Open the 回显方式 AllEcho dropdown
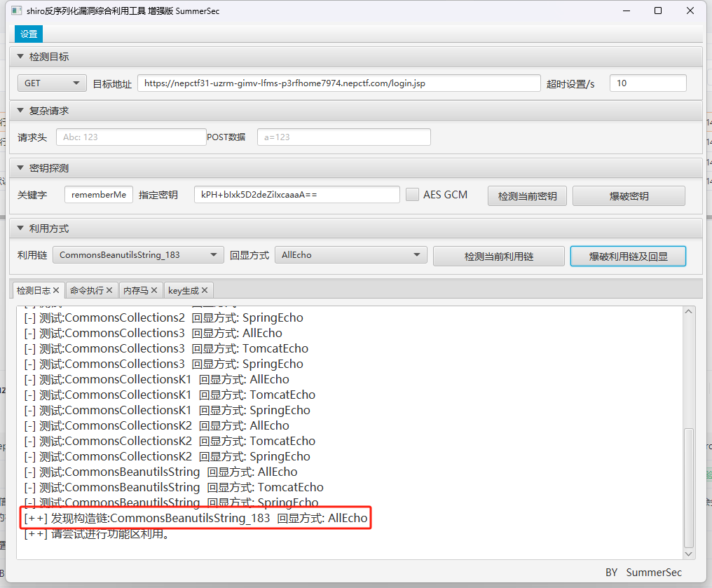Viewport: 712px width, 588px height. click(x=350, y=255)
